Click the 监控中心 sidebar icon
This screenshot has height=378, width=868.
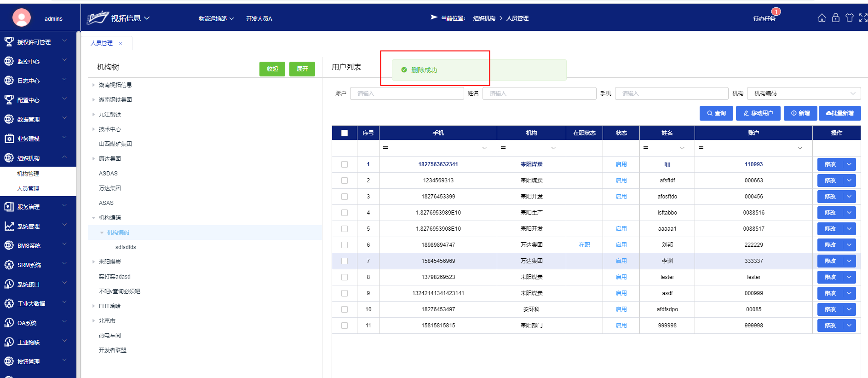tap(9, 61)
